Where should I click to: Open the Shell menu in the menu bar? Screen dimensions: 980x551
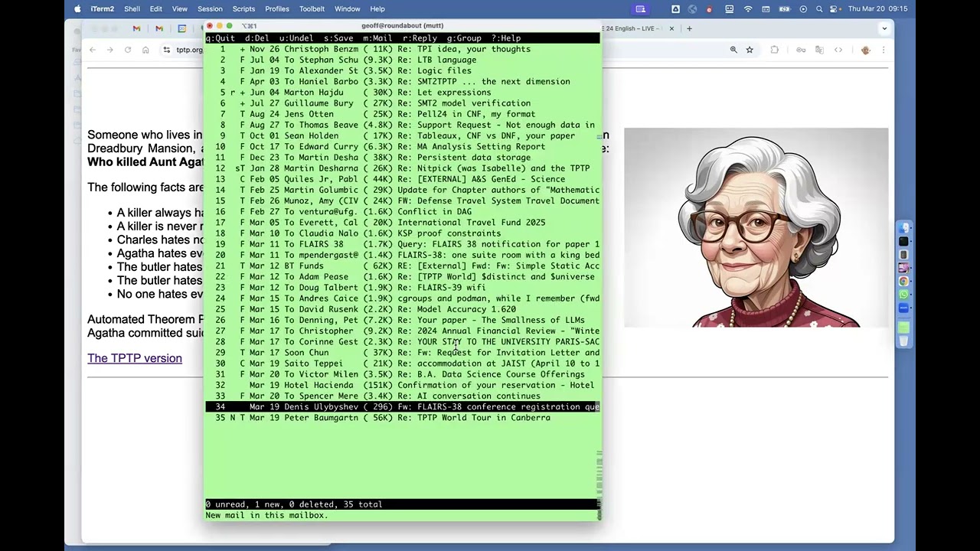[132, 8]
